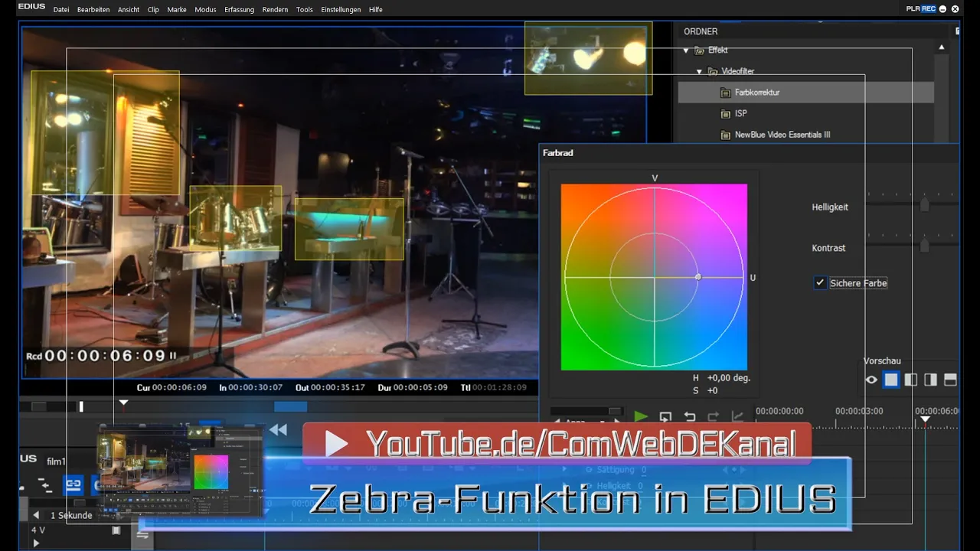This screenshot has height=551, width=980.
Task: Adjust the Kontrast slider
Action: pyautogui.click(x=924, y=245)
